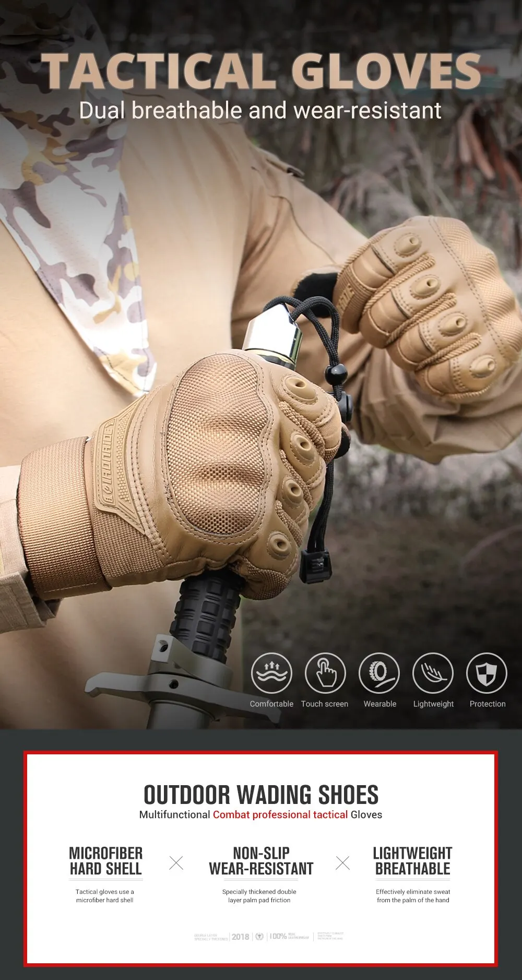The image size is (522, 980).
Task: Click 'Effectively eliminate sweat' description
Action: (x=413, y=896)
